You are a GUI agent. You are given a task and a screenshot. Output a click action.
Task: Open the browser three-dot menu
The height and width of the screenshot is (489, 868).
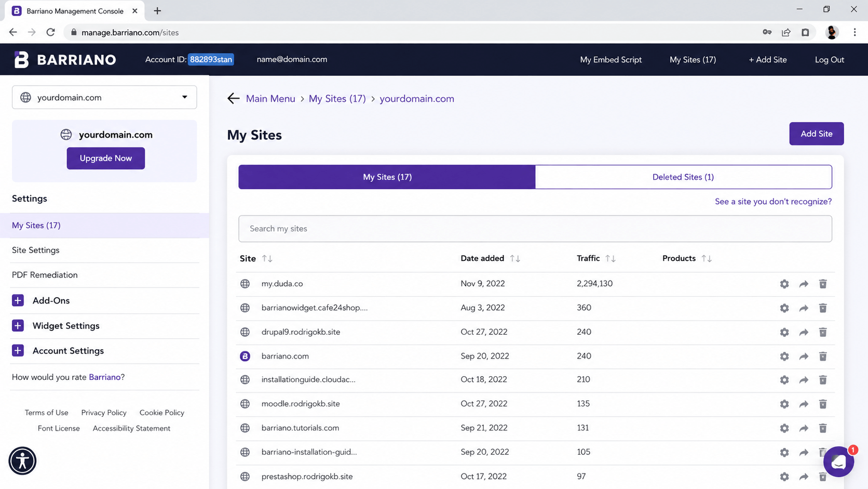point(855,32)
